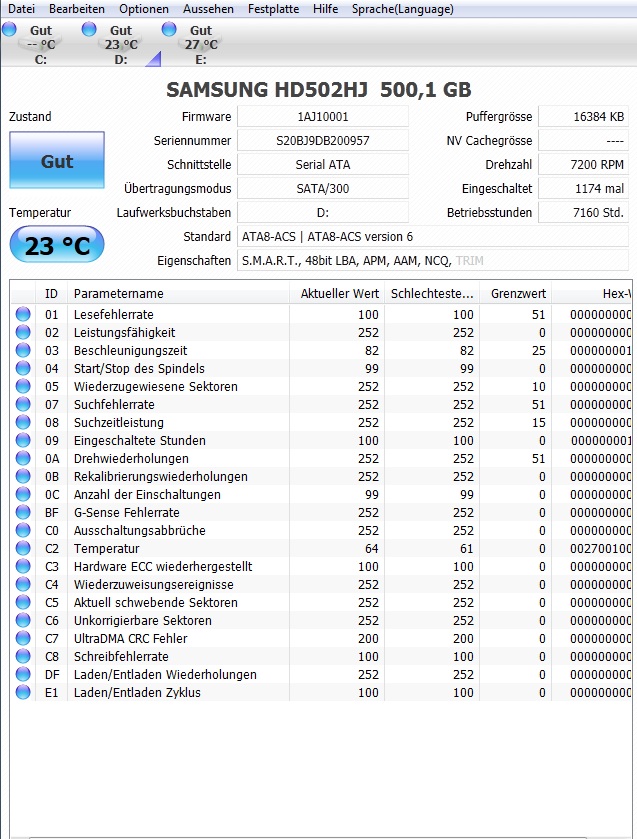Click status orb for Wiederzugewiesene Sektoren
Screen dimensions: 637x839
coord(23,386)
